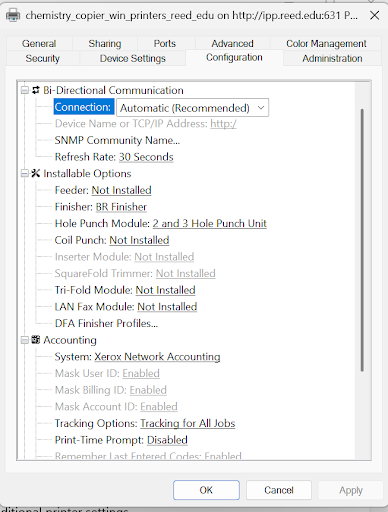Open the Advanced tab
388x512 pixels.
232,44
